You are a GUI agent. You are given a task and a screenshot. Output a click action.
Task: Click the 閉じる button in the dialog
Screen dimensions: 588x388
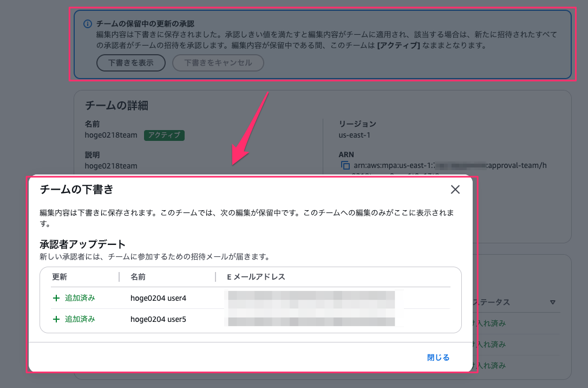(x=438, y=358)
